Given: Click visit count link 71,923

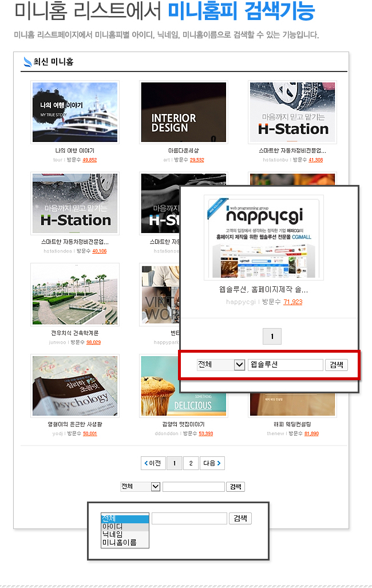Looking at the screenshot, I should [x=293, y=302].
